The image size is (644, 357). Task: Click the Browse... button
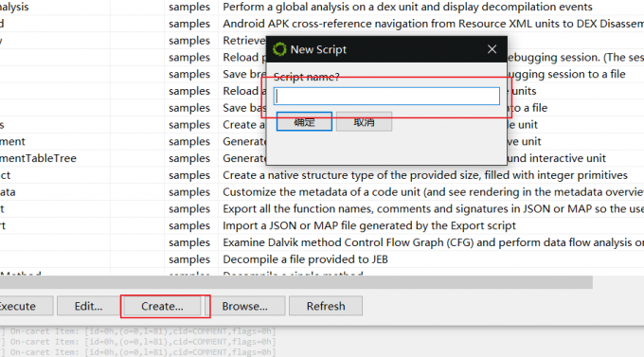click(244, 306)
